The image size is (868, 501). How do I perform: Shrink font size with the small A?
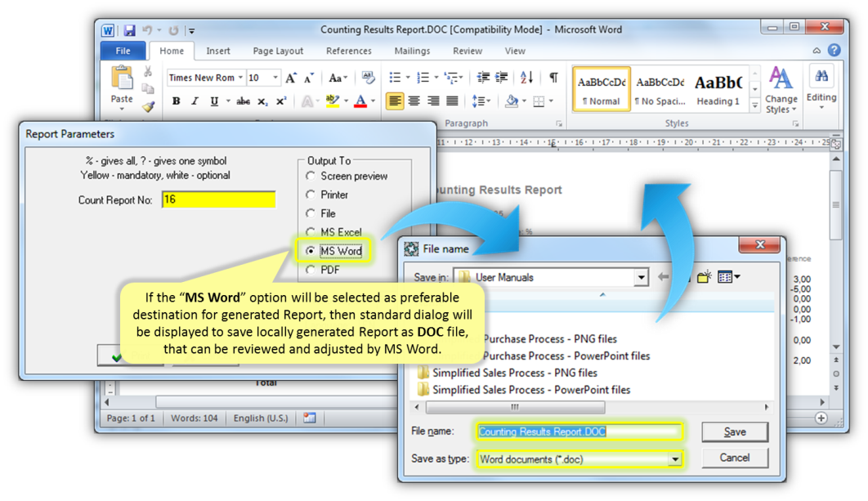coord(310,78)
